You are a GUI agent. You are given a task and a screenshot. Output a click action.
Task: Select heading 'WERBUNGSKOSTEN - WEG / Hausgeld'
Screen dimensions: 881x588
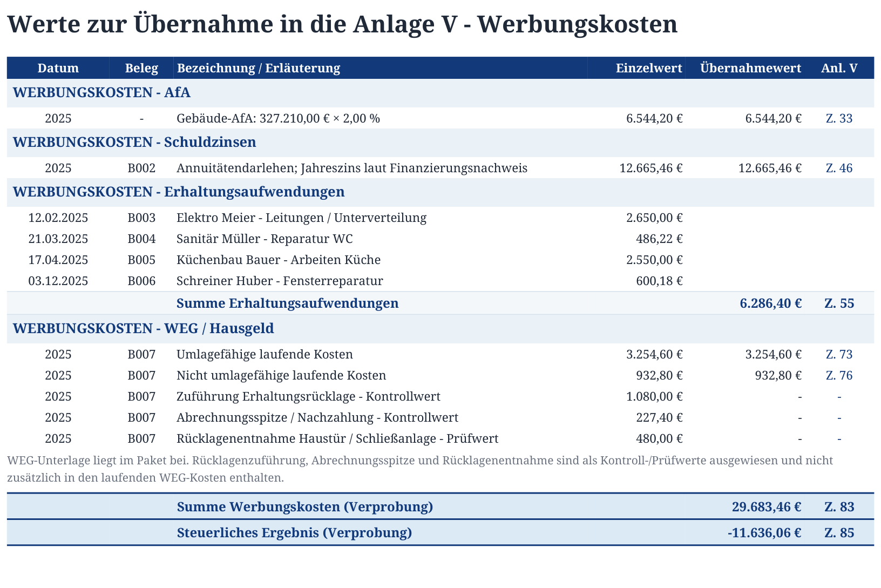tap(144, 328)
